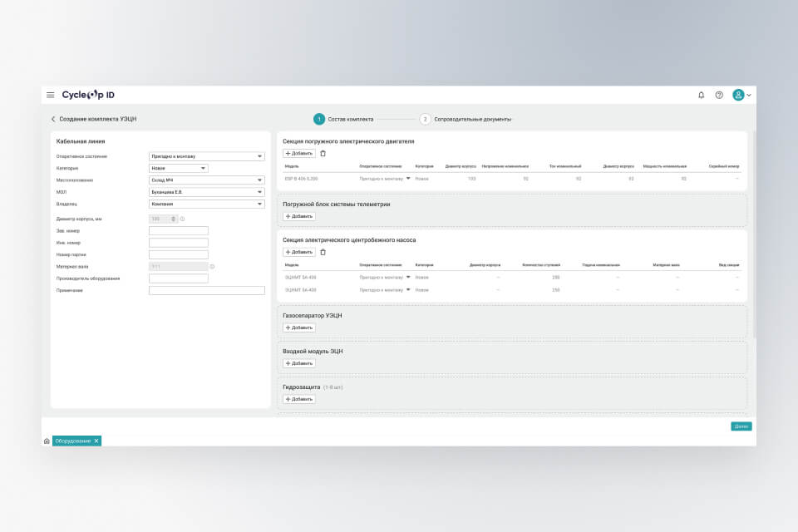Click Добавить under Газосепаратор УЭЦН
This screenshot has height=532, width=798.
[x=298, y=328]
